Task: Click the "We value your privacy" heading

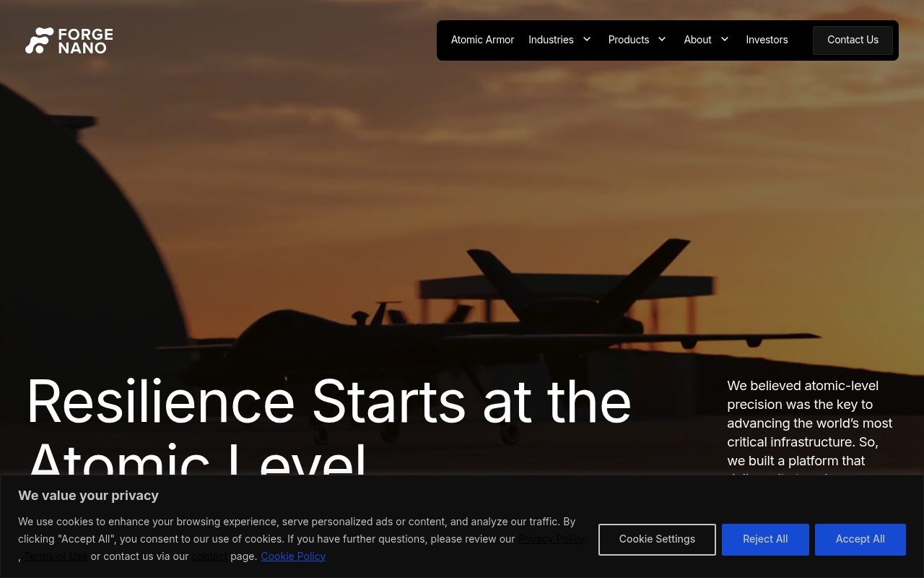Action: coord(88,496)
